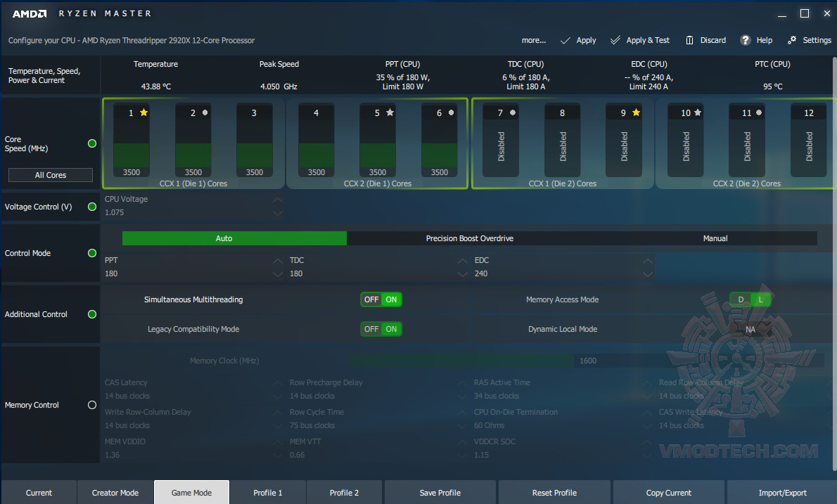Viewport: 837px width, 504px height.
Task: Click the dot marker on core 11
Action: tap(758, 112)
